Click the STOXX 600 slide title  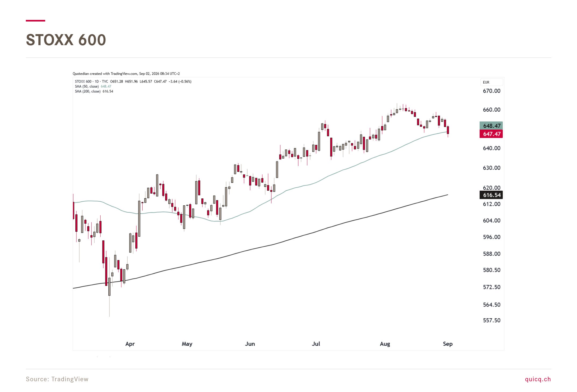(66, 40)
